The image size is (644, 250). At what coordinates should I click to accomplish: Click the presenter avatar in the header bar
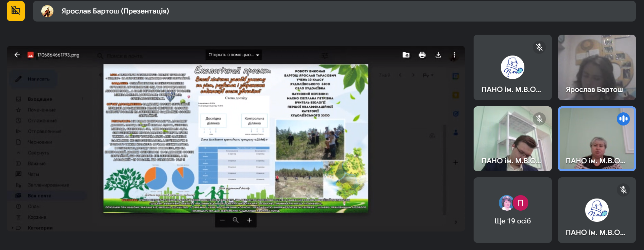47,11
